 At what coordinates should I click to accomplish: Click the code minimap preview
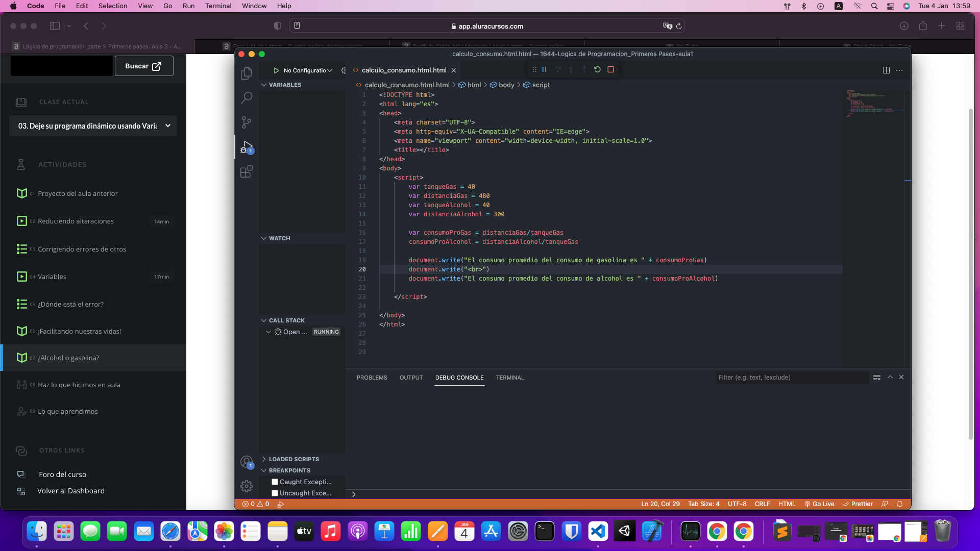tap(873, 104)
